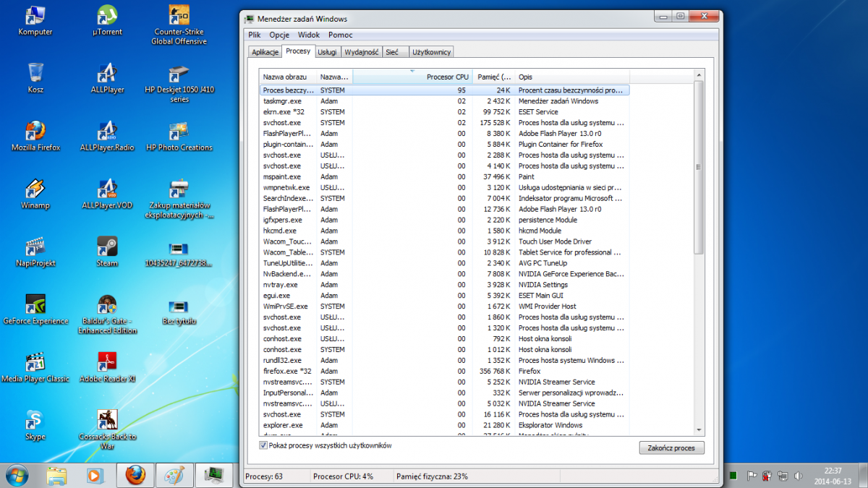Image resolution: width=868 pixels, height=488 pixels.
Task: Open the Opcje menu
Action: (x=279, y=35)
